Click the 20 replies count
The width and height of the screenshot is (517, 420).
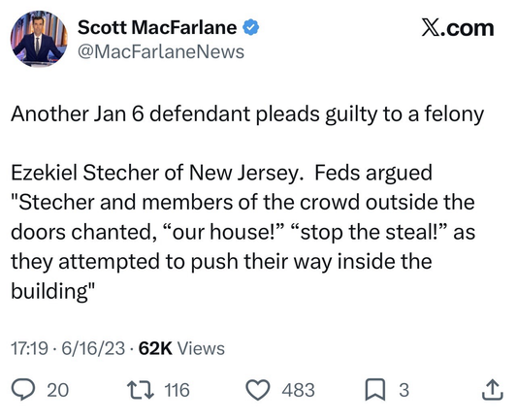(57, 390)
